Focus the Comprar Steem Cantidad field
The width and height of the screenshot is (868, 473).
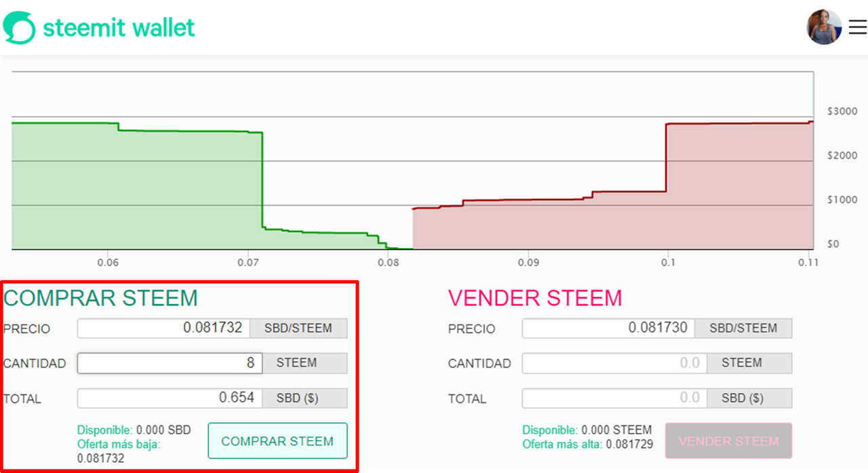point(170,363)
